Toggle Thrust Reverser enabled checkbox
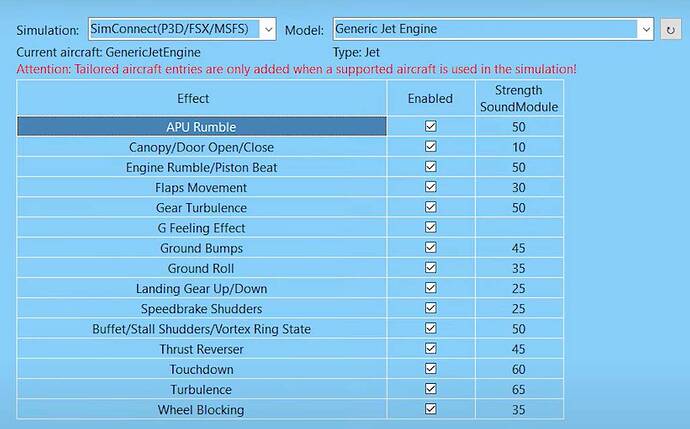 [430, 349]
